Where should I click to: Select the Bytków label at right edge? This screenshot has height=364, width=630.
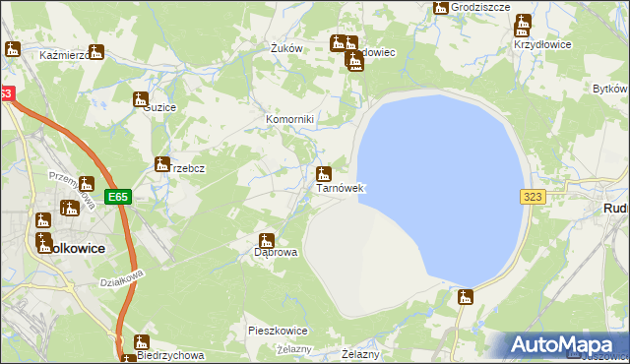[610, 89]
